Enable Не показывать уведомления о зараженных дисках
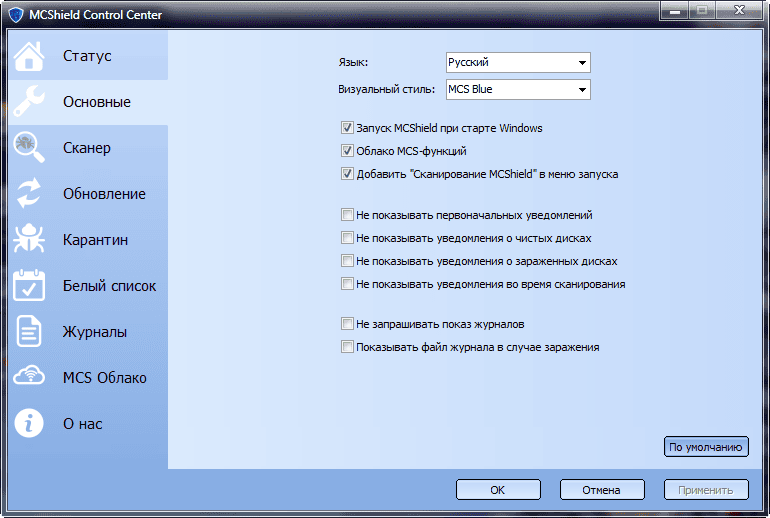Image resolution: width=770 pixels, height=518 pixels. [347, 261]
